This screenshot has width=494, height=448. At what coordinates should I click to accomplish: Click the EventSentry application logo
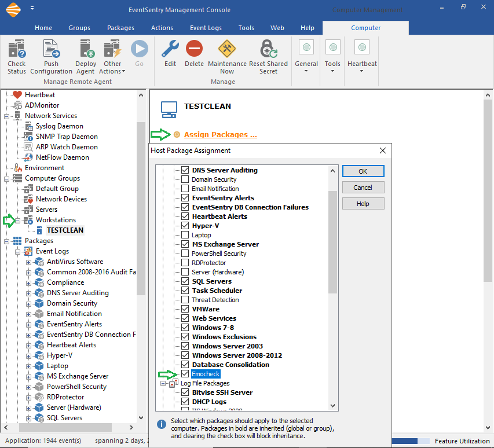(x=13, y=9)
